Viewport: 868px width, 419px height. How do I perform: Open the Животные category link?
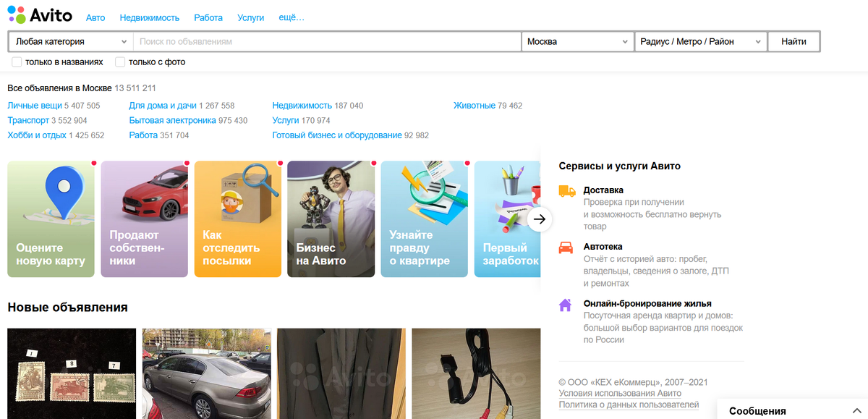pyautogui.click(x=475, y=106)
